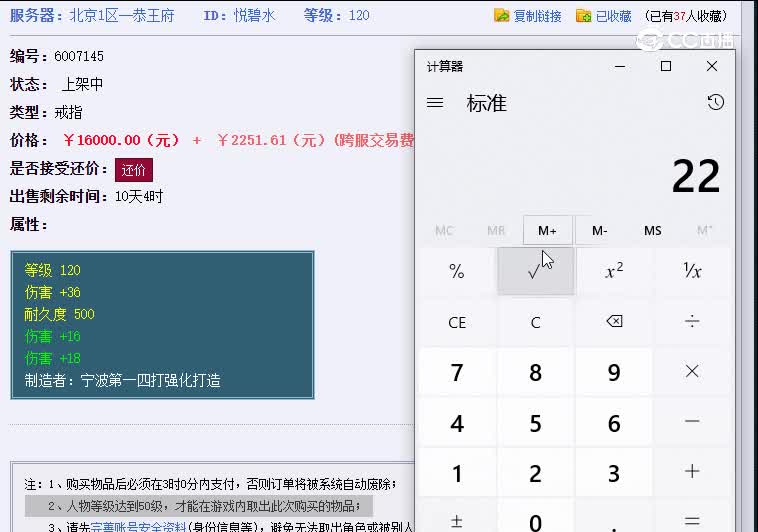758x532 pixels.
Task: Click the calculator display value 22
Action: [696, 176]
